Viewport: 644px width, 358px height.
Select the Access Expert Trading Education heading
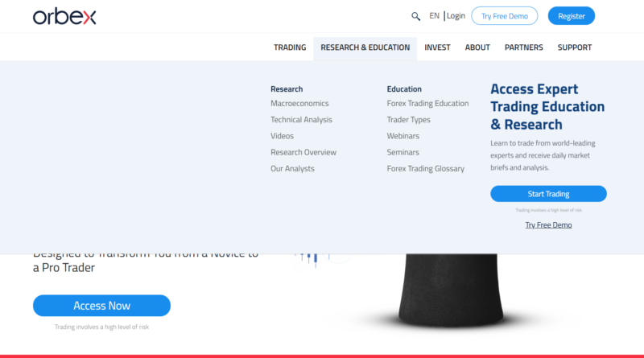tap(547, 107)
